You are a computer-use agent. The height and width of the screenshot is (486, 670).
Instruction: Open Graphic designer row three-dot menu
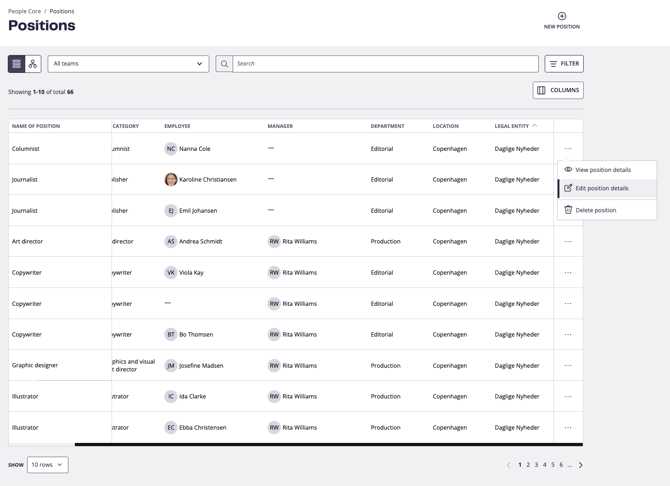pos(568,366)
